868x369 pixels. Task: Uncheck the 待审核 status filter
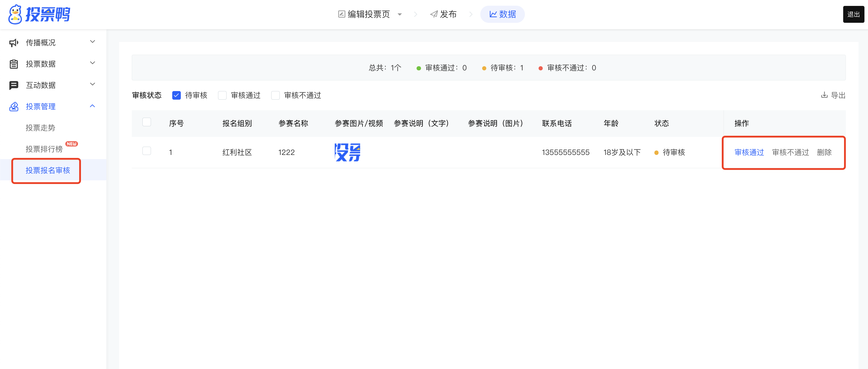click(176, 96)
